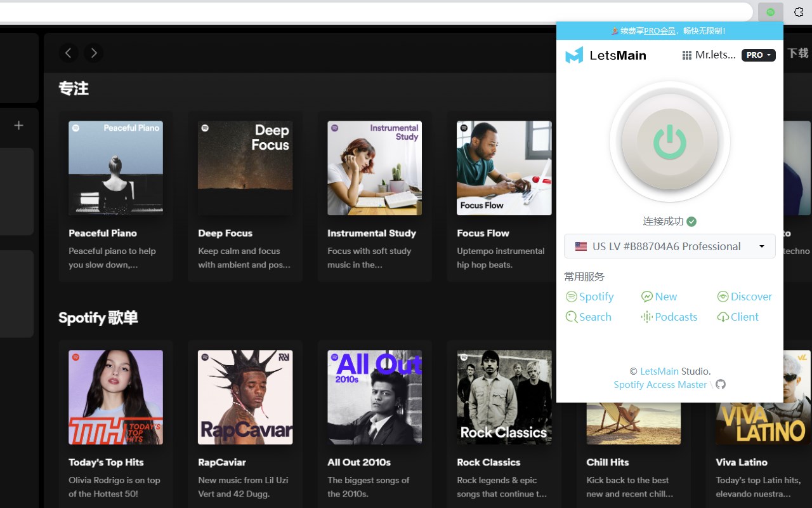Screen dimensions: 812x508
Task: Click the Focus Flow title text
Action: point(483,233)
